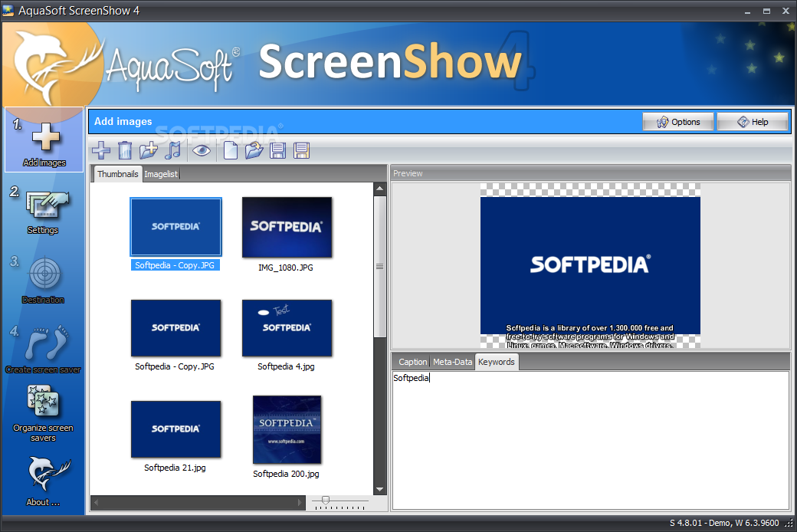Select the IMG_1080.JPG thumbnail

click(x=287, y=228)
